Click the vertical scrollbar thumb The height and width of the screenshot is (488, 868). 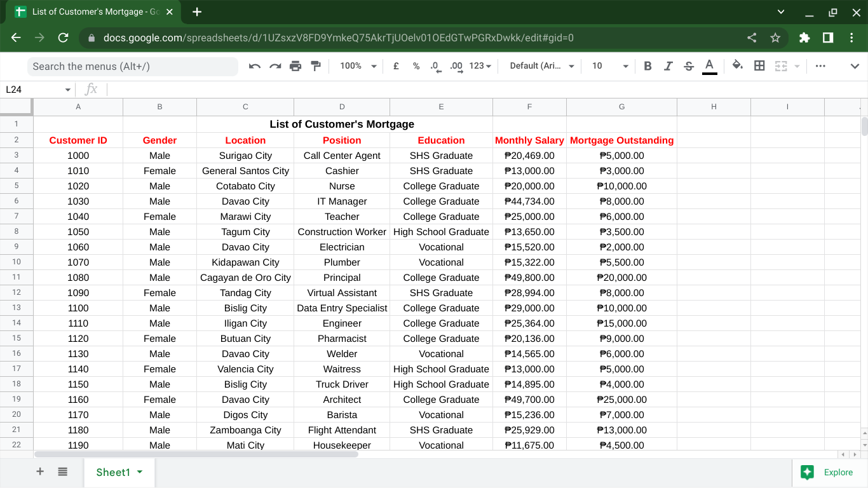click(x=864, y=126)
